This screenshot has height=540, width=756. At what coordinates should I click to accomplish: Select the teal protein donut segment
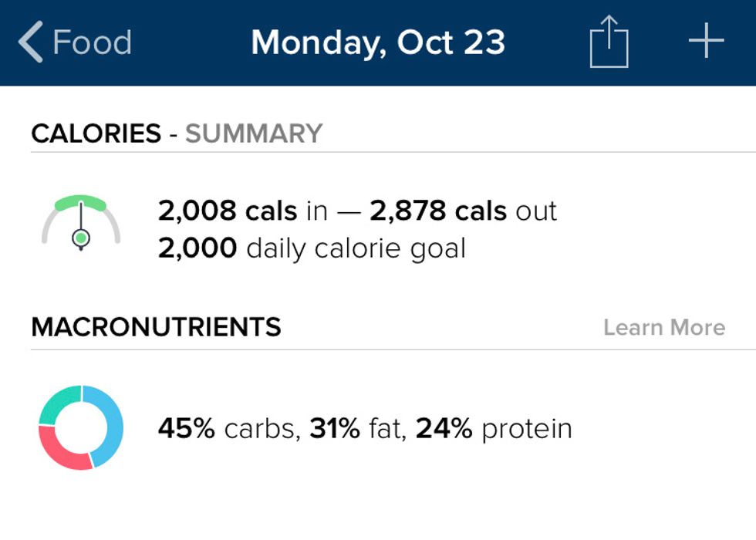pos(58,403)
